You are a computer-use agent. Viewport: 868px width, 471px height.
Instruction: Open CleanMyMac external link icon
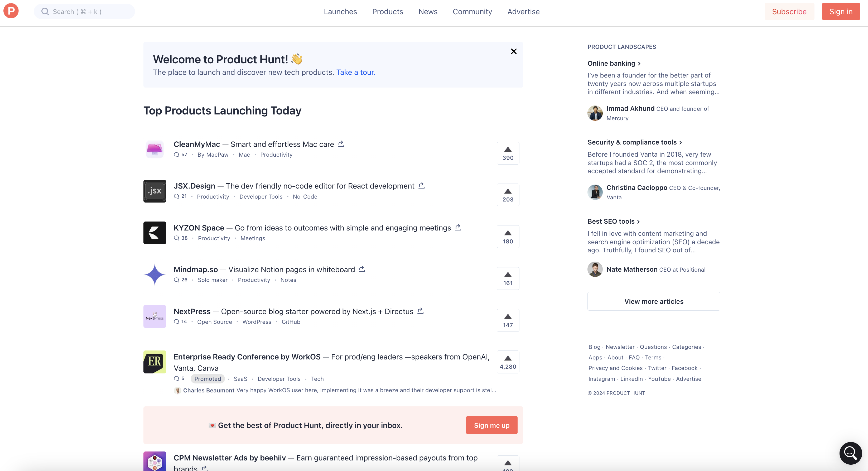tap(341, 144)
